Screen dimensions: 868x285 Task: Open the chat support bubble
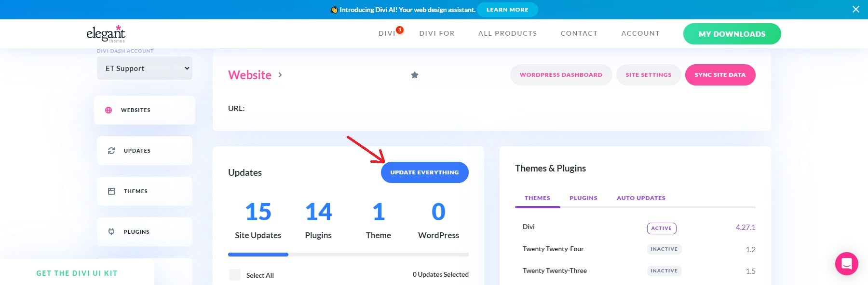(x=846, y=264)
